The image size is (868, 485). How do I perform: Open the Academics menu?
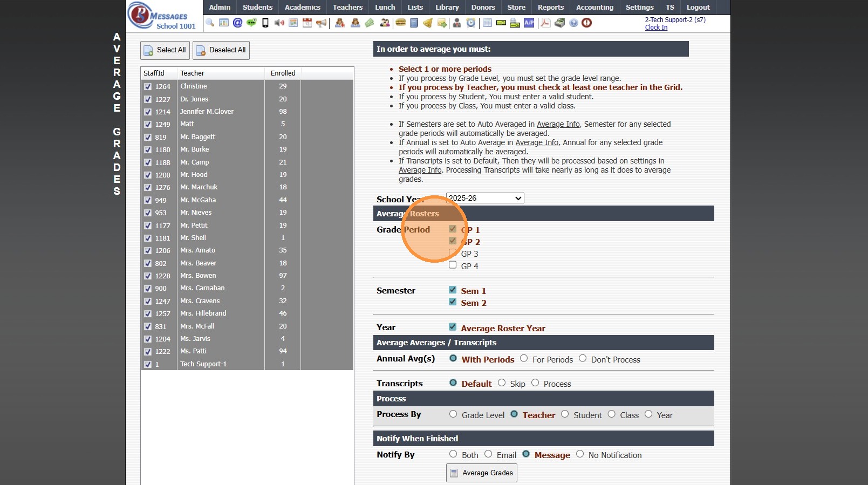(303, 7)
